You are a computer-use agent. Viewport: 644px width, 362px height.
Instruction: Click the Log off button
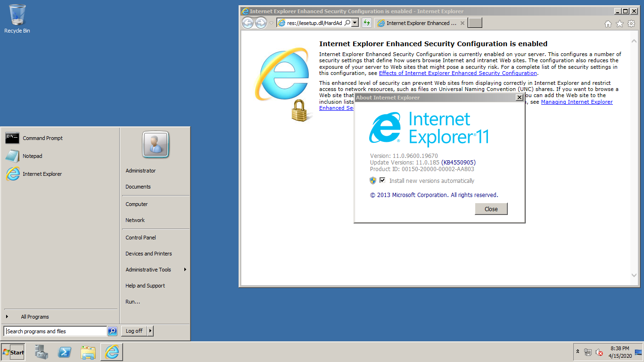click(x=134, y=331)
